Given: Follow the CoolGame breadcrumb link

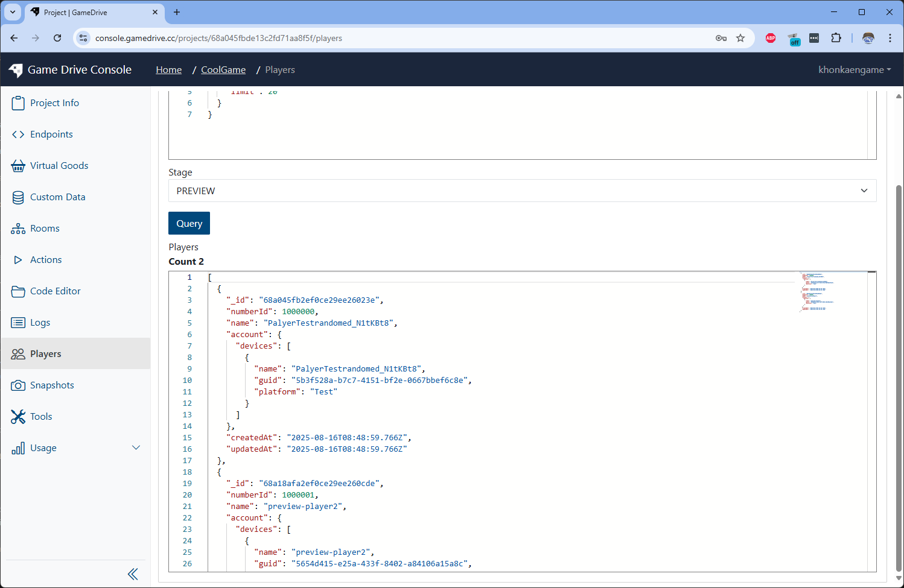Looking at the screenshot, I should (223, 70).
